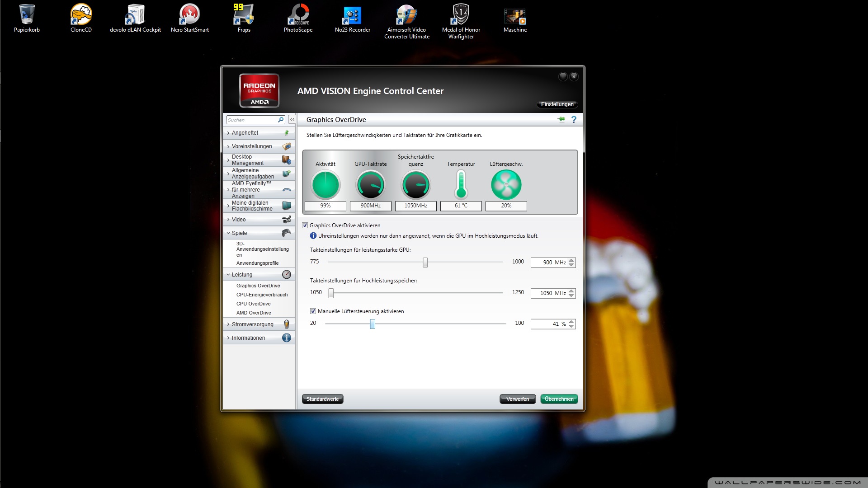Select CPU OverDrive in sidebar
Image resolution: width=868 pixels, height=488 pixels.
253,304
